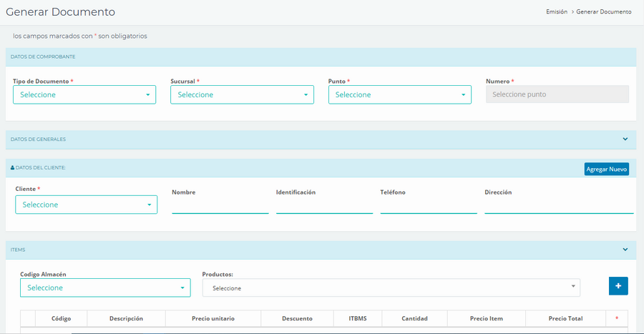Open the Punto dropdown

point(399,95)
